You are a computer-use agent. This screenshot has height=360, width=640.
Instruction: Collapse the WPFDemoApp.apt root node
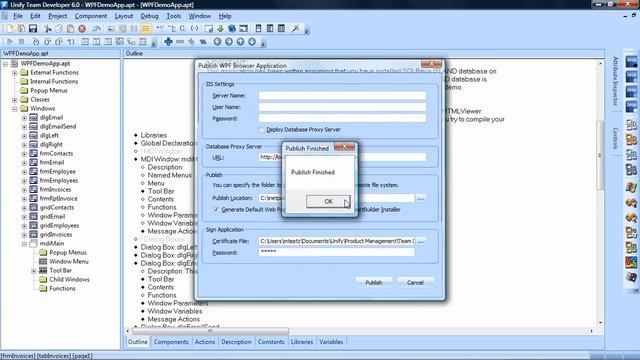pyautogui.click(x=5, y=64)
